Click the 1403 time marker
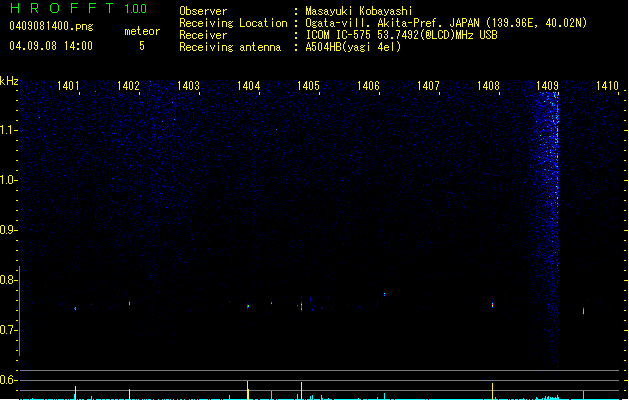This screenshot has height=400, width=629. 188,85
